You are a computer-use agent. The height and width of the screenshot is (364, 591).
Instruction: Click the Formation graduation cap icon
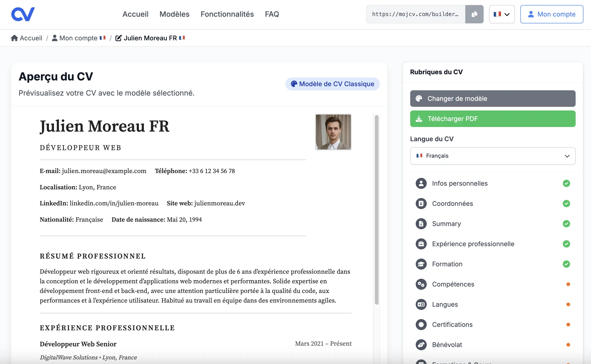pyautogui.click(x=421, y=264)
